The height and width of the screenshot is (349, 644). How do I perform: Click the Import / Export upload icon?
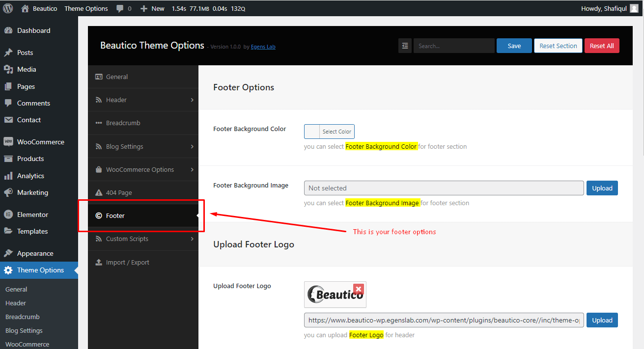pyautogui.click(x=99, y=262)
